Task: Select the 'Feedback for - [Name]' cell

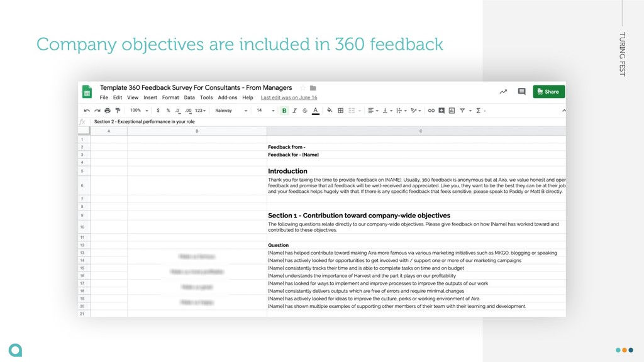Action: click(x=416, y=155)
